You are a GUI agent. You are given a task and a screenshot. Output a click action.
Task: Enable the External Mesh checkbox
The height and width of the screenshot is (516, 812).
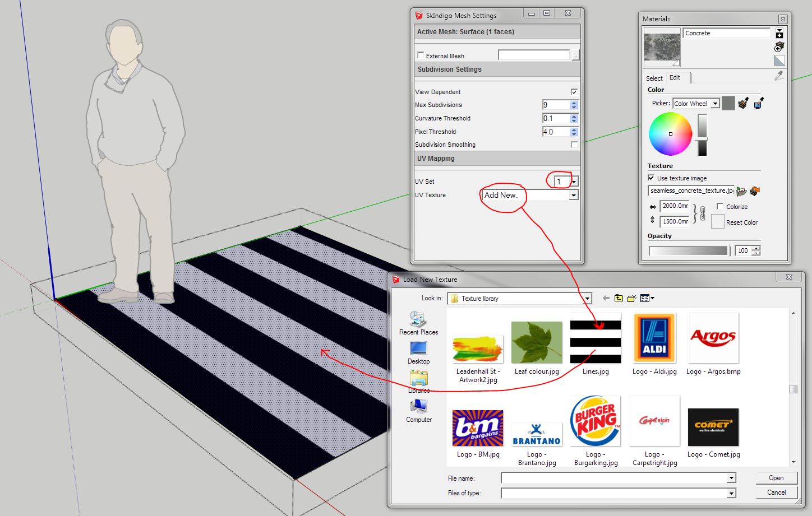tap(421, 55)
